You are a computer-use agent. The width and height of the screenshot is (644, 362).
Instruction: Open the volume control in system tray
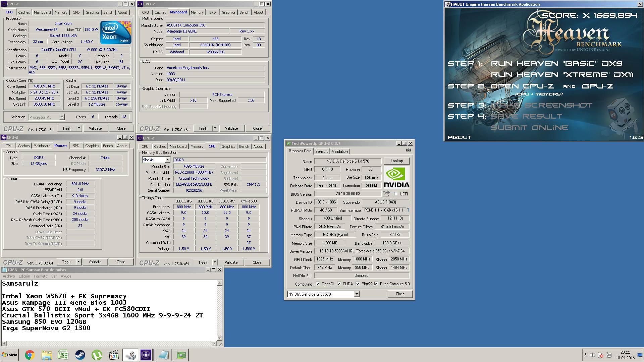[593, 355]
